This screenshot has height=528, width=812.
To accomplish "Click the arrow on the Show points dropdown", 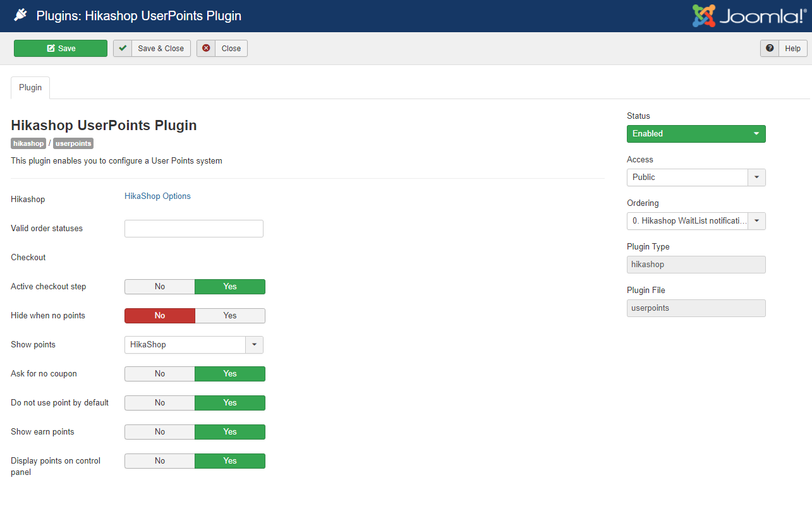I will coord(255,345).
